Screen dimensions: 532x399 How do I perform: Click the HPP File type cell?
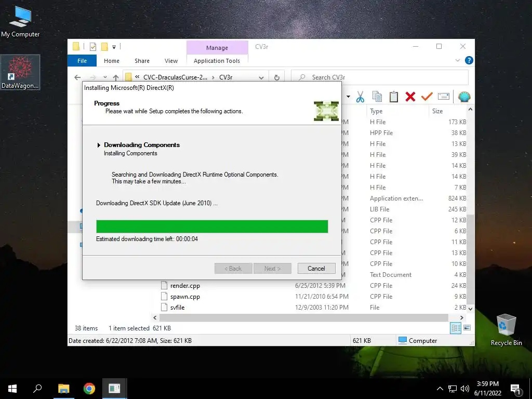pos(381,132)
